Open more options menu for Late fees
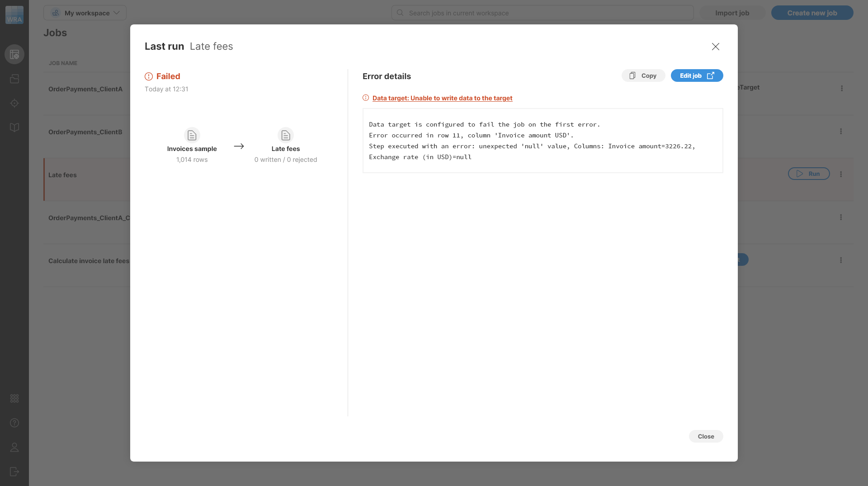The image size is (868, 486). pyautogui.click(x=840, y=174)
